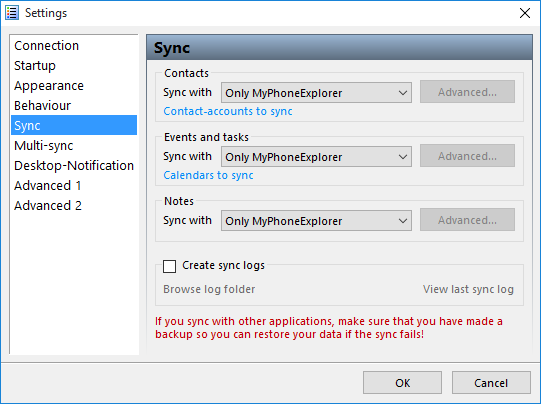Click Events and tasks Advanced button
The height and width of the screenshot is (404, 541).
pyautogui.click(x=467, y=156)
